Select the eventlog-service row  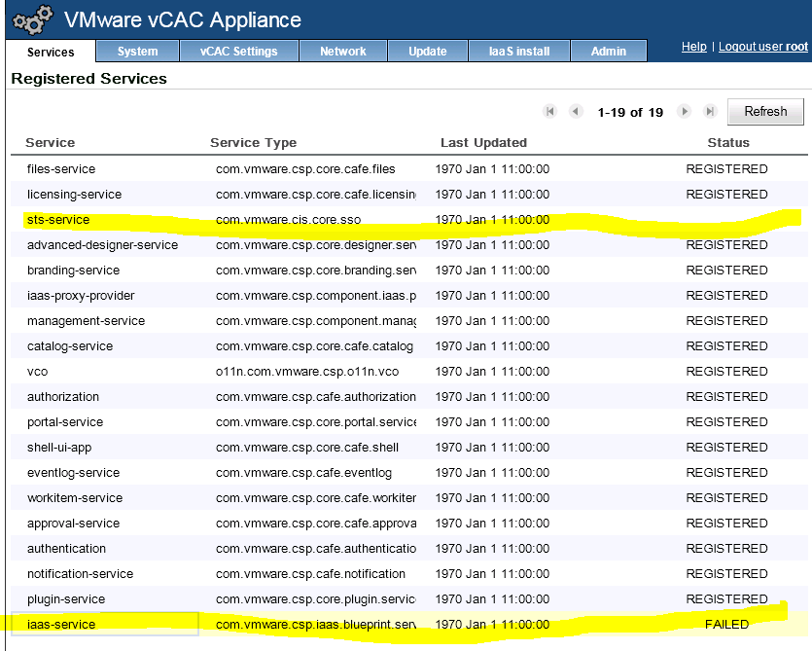click(409, 473)
